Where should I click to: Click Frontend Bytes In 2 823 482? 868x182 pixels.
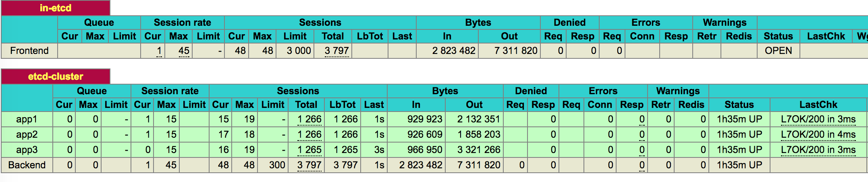pyautogui.click(x=454, y=51)
